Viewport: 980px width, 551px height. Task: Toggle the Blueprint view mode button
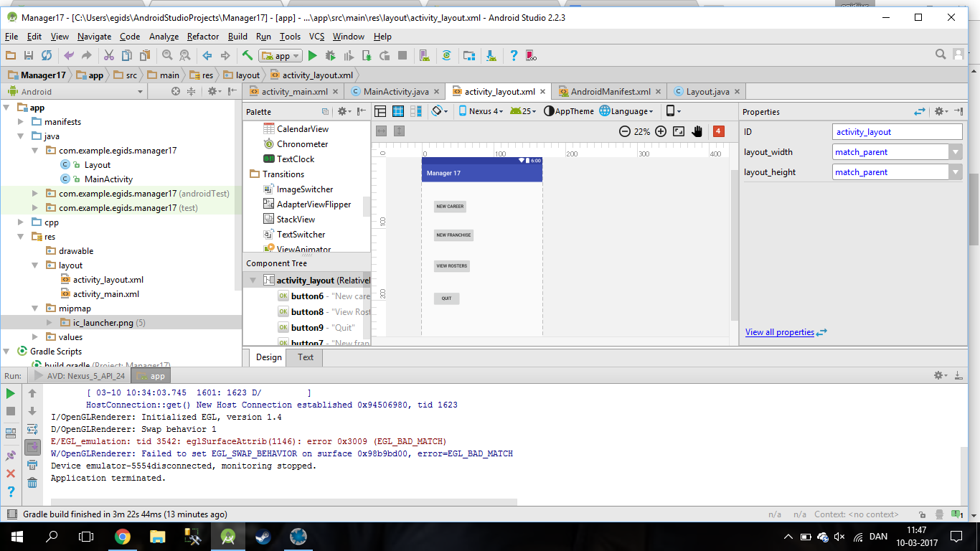pyautogui.click(x=397, y=111)
